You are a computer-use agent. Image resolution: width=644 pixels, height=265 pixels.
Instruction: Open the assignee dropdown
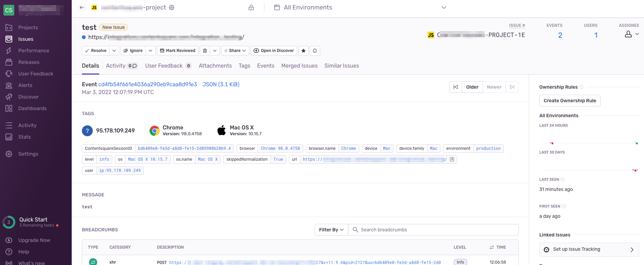(x=632, y=34)
